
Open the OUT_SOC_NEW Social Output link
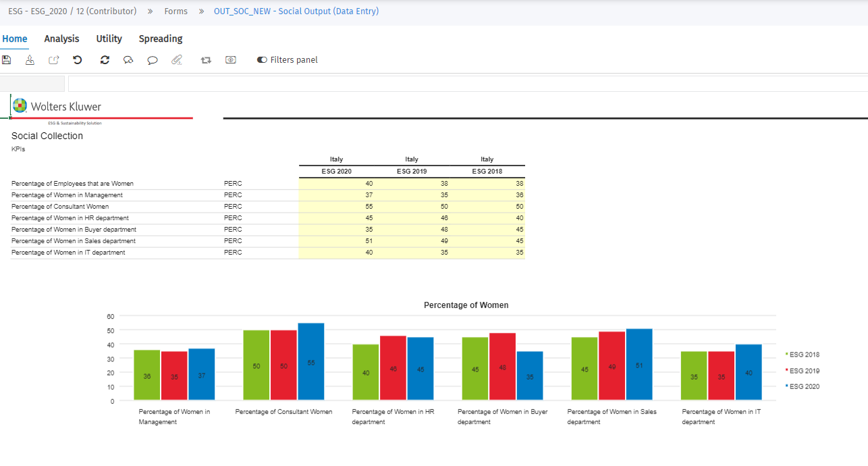click(x=296, y=11)
